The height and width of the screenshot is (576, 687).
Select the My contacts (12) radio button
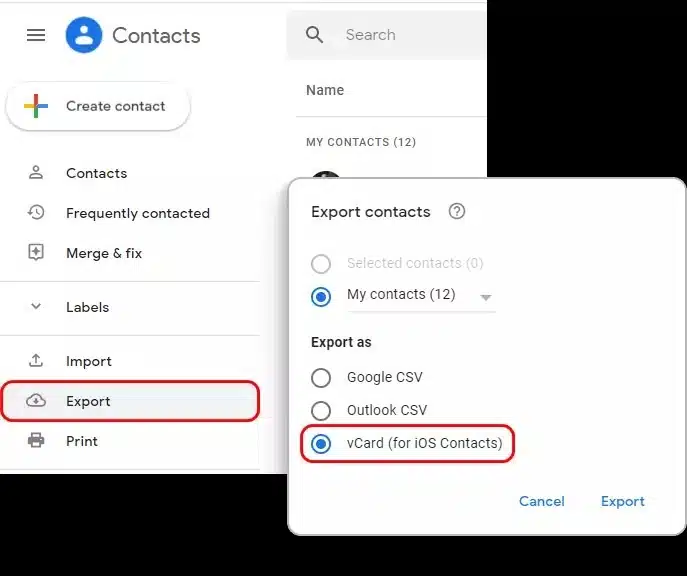coord(321,296)
